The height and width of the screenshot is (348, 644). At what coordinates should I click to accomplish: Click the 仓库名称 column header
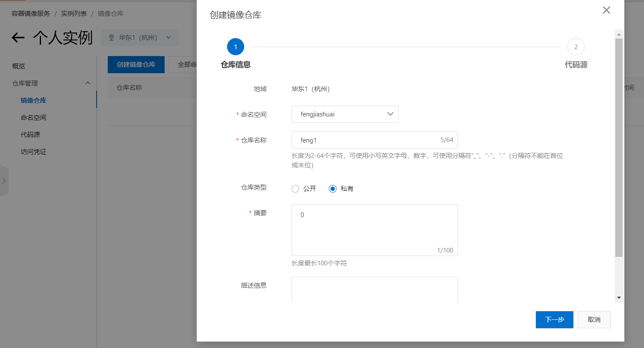pyautogui.click(x=129, y=88)
